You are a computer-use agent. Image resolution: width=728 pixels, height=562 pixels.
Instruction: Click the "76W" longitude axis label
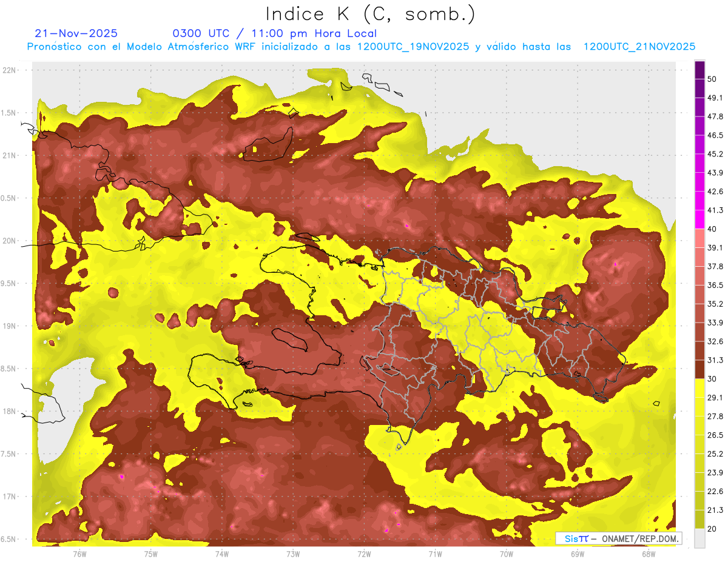79,554
